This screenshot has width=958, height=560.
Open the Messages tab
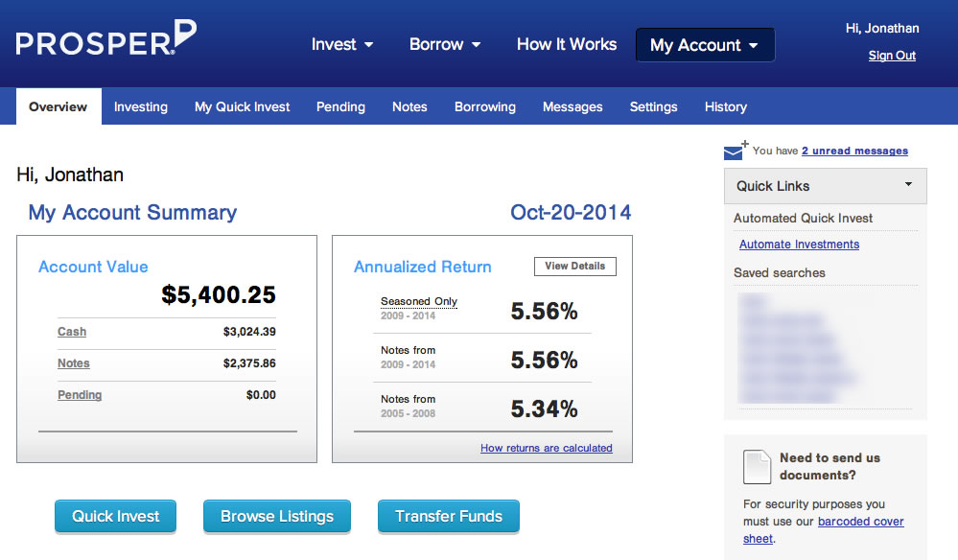pyautogui.click(x=572, y=106)
